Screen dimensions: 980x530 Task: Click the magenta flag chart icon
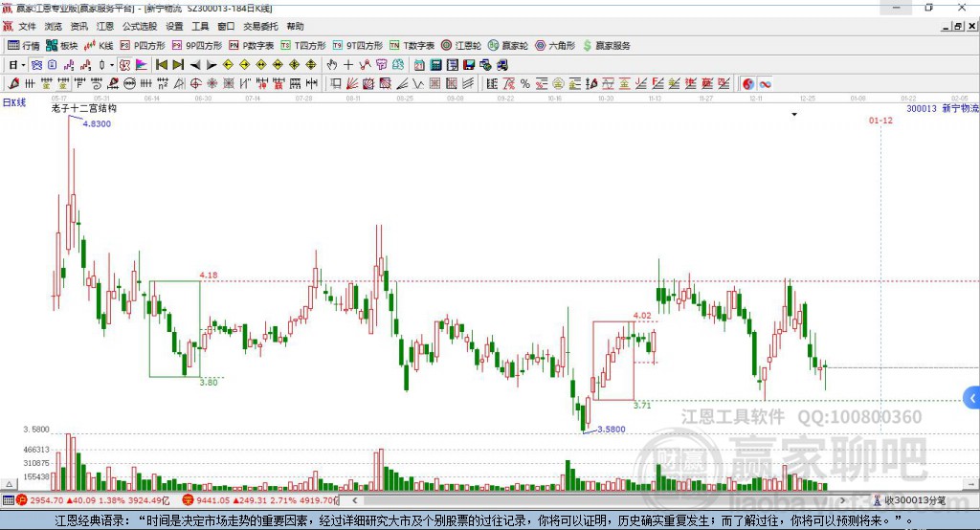[x=142, y=64]
